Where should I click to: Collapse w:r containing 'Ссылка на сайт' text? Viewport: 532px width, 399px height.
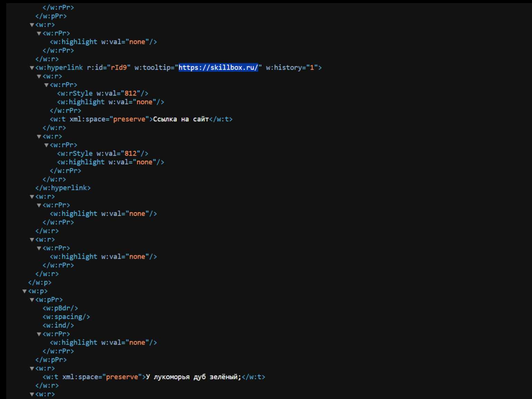click(x=39, y=77)
